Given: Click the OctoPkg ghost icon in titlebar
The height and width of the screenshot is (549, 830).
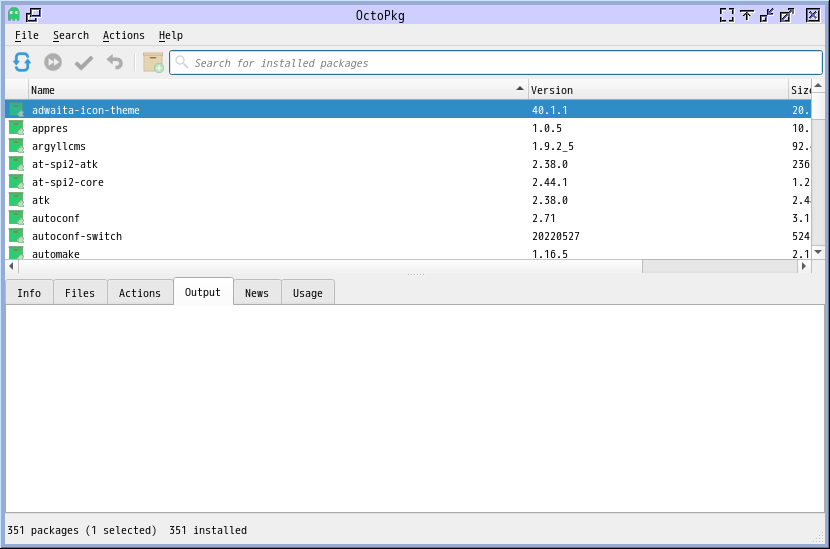Looking at the screenshot, I should [14, 15].
